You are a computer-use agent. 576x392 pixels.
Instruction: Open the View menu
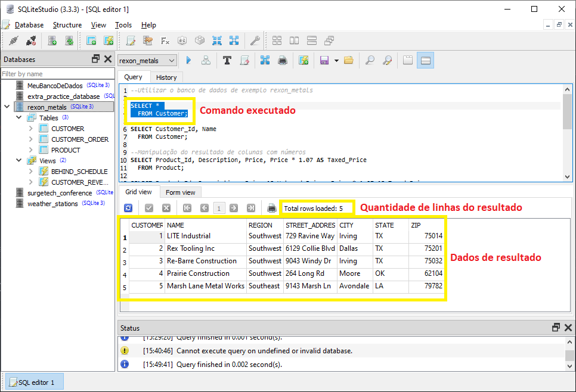click(x=98, y=25)
